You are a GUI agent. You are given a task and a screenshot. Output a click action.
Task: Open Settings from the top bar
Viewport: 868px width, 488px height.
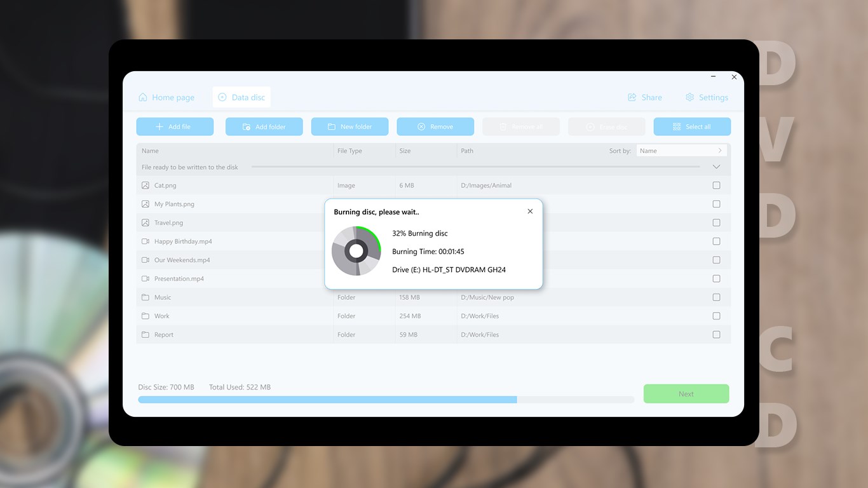pos(707,97)
